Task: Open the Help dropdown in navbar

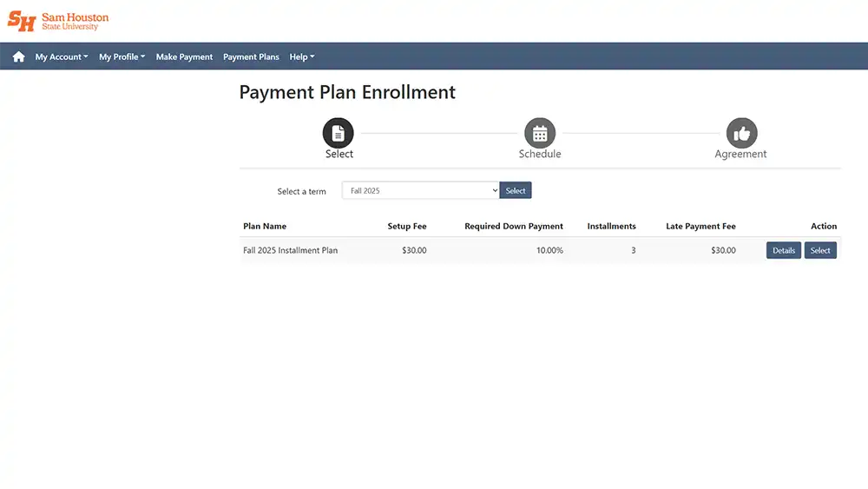Action: 301,56
